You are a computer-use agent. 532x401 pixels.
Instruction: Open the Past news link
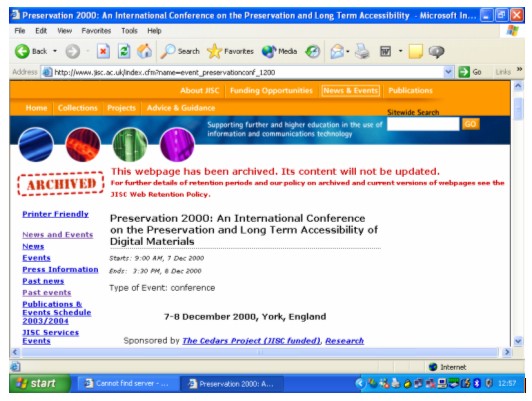pyautogui.click(x=43, y=281)
